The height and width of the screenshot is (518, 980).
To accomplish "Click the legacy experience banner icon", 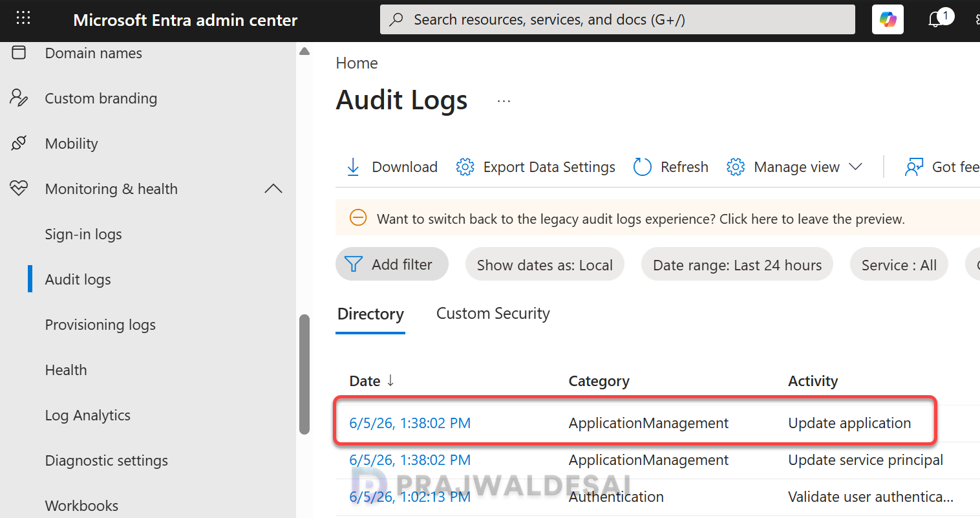I will point(358,218).
